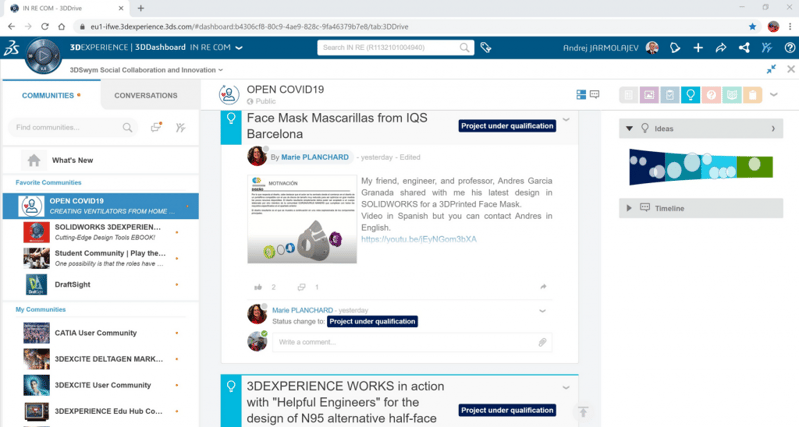Image resolution: width=799 pixels, height=427 pixels.
Task: Open Marie PLANCHARD link in comment
Action: pyautogui.click(x=302, y=310)
